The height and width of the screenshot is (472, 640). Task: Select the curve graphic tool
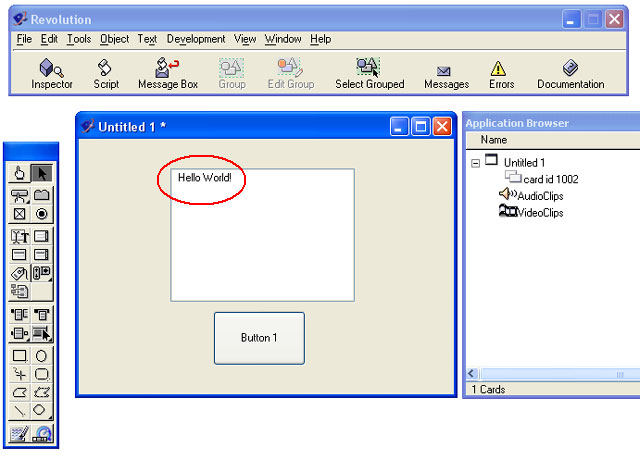tap(19, 374)
